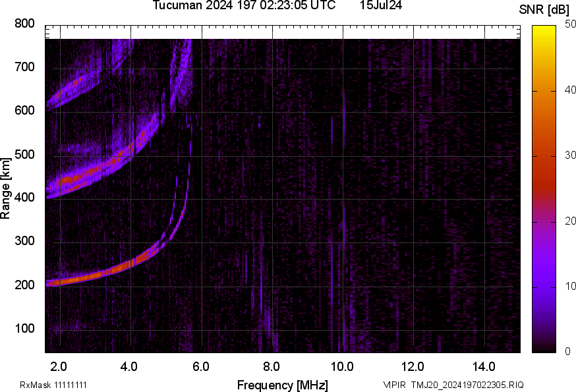Viewport: 576px width, 392px height.
Task: Click frequency tick label 10.0
Action: 342,367
